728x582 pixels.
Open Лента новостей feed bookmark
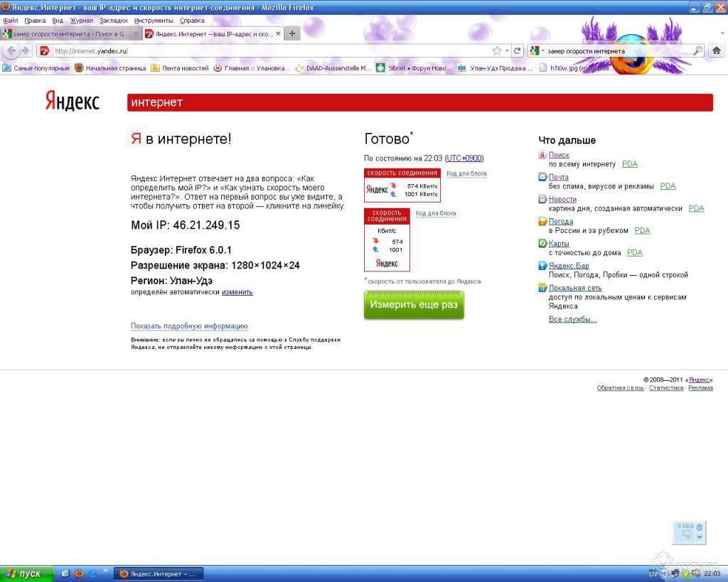click(x=180, y=68)
